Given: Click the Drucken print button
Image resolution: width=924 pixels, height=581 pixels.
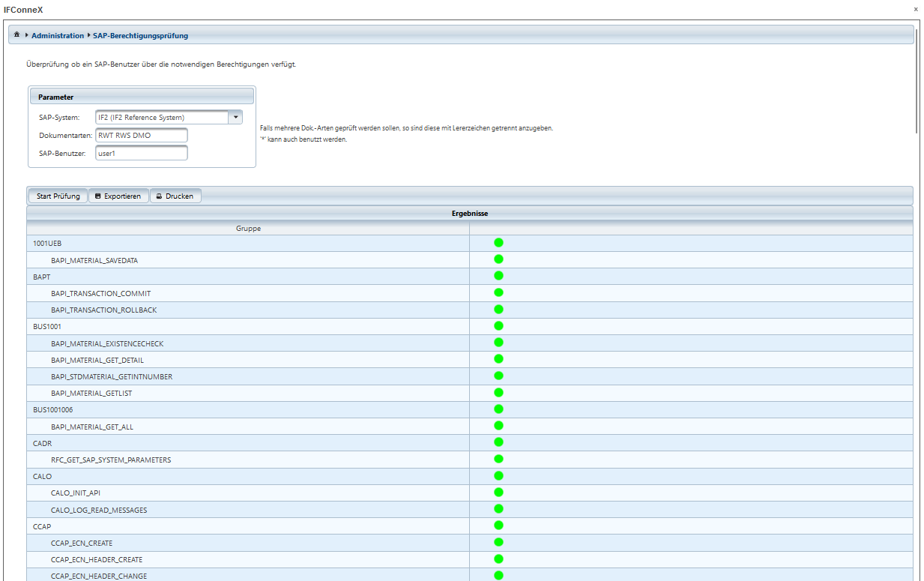Looking at the screenshot, I should point(175,196).
